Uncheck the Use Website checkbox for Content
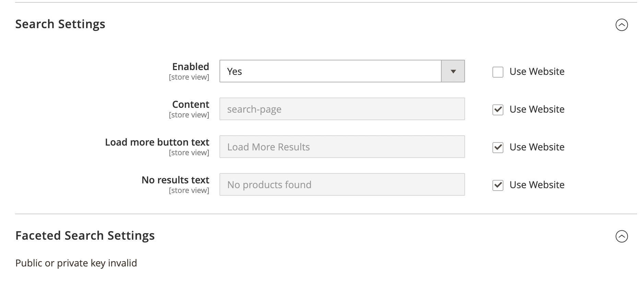Screen dimensions: 644x285 click(498, 110)
